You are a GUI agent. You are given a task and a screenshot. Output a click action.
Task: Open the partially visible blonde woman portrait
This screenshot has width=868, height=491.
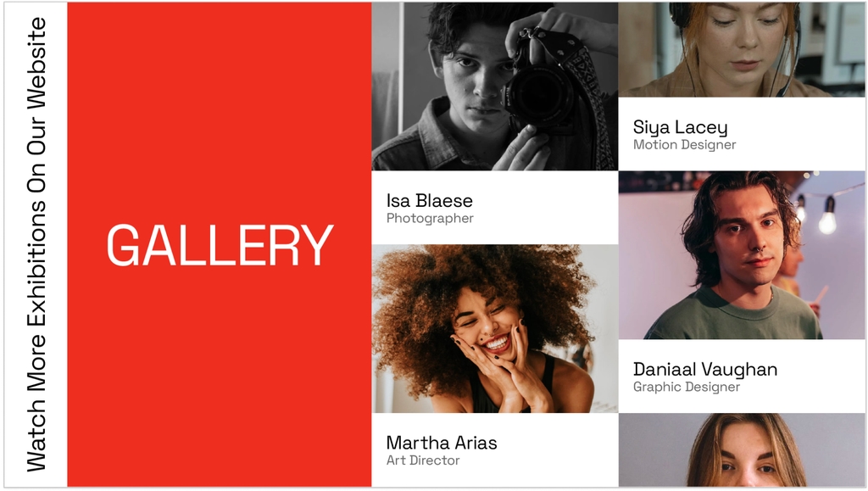(742, 450)
